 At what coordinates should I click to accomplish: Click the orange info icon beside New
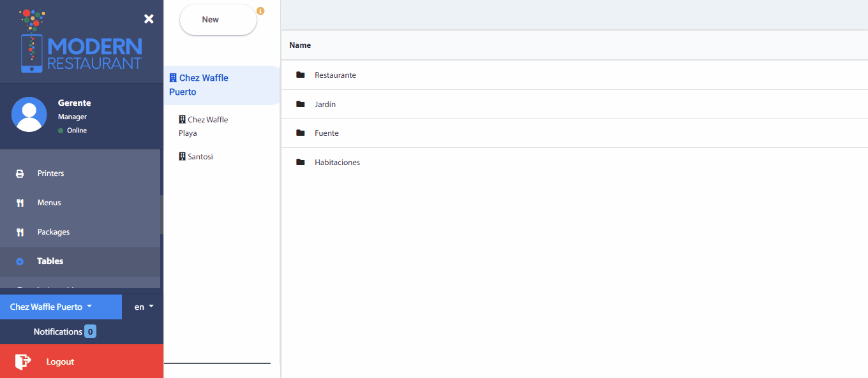click(260, 11)
